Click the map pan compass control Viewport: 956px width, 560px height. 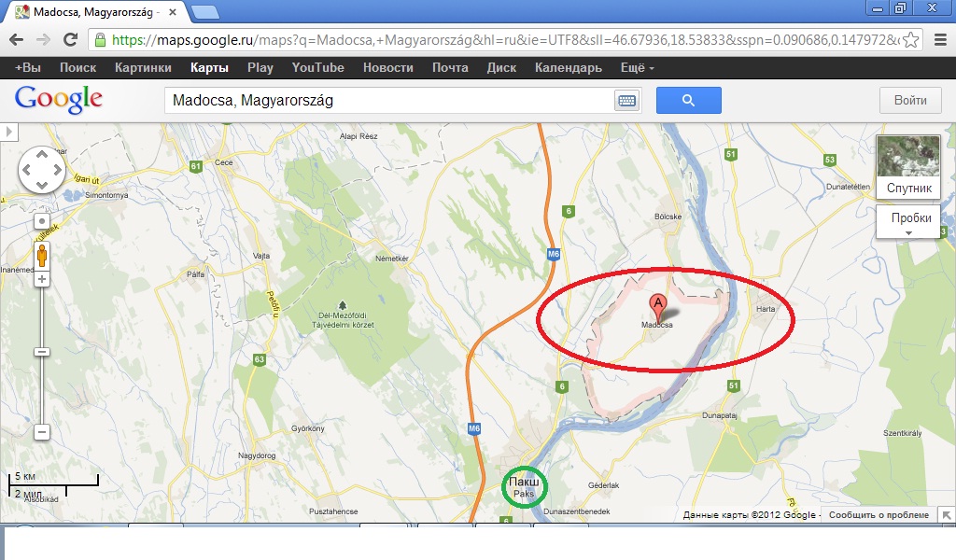41,170
